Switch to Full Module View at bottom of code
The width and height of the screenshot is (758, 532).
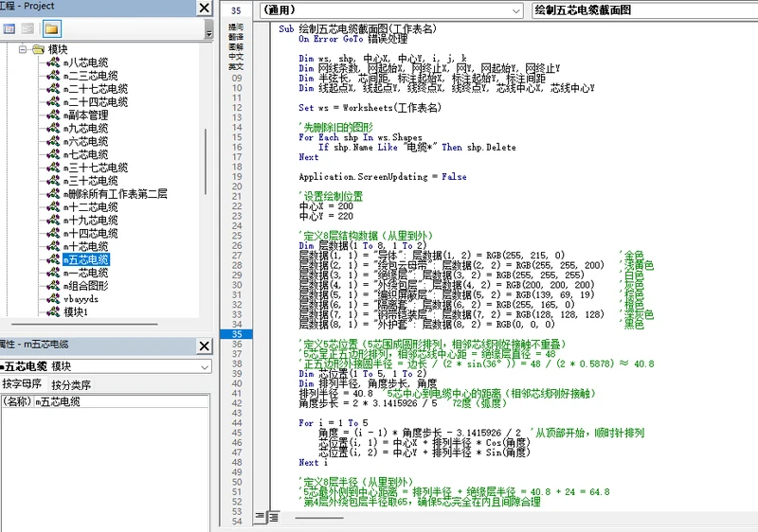tap(274, 518)
